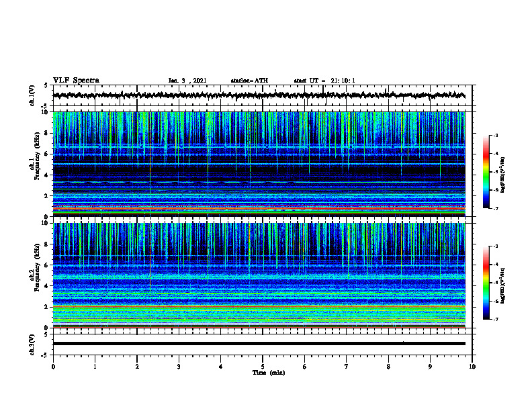Image resolution: width=532 pixels, height=411 pixels.
Task: Select the date text 'Jan. 3, 2021'
Action: tap(187, 81)
